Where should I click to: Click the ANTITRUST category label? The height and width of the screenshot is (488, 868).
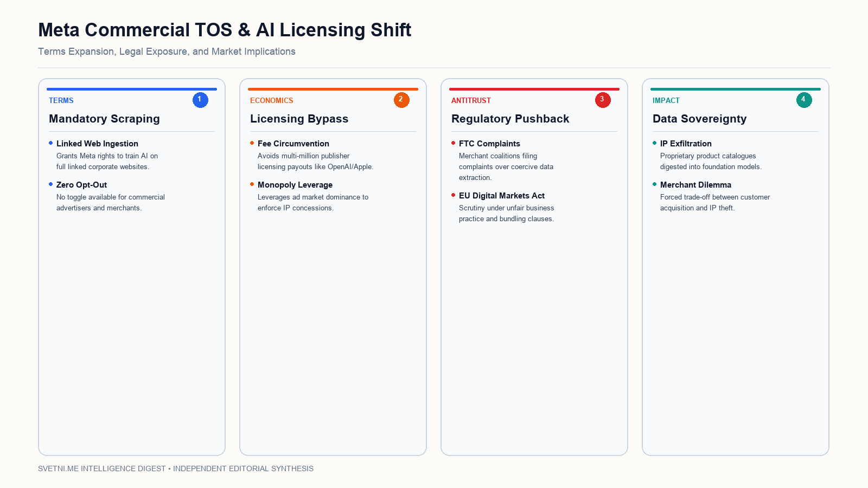(471, 100)
